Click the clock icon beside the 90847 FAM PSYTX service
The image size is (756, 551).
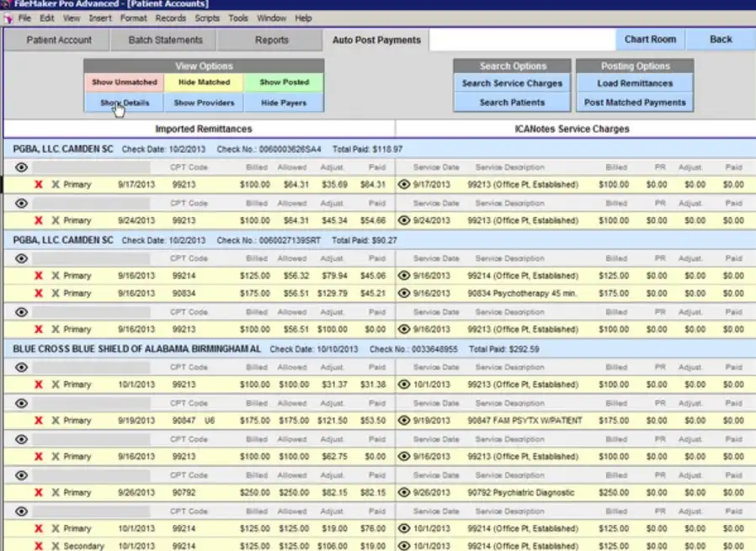[x=403, y=421]
